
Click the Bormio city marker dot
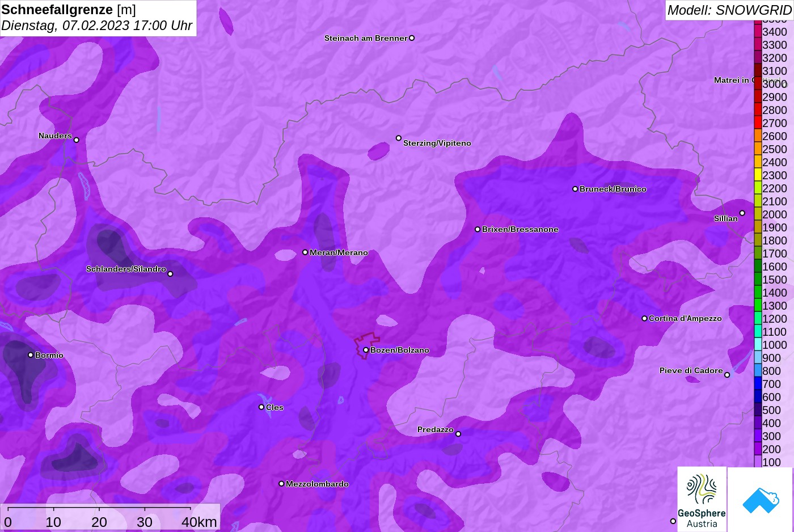click(x=31, y=355)
